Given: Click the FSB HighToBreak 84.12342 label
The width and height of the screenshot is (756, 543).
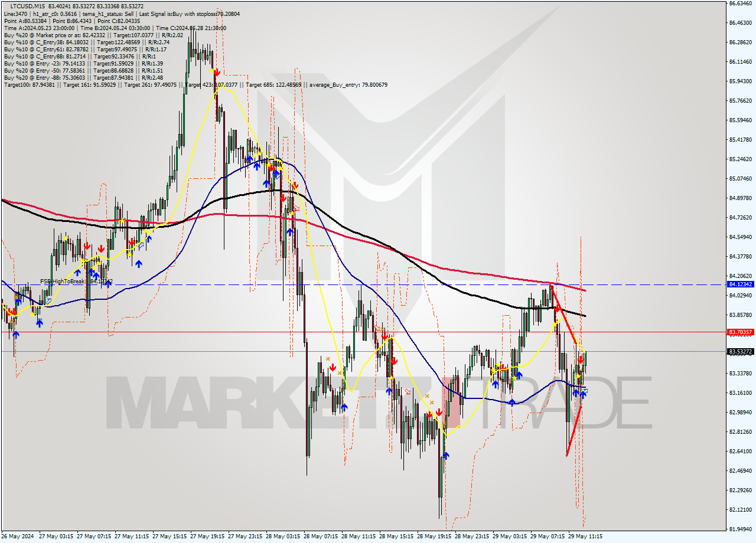Looking at the screenshot, I should [77, 281].
